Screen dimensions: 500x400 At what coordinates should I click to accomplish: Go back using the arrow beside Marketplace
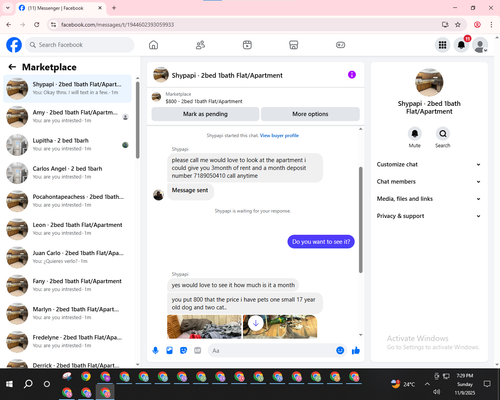tap(12, 67)
